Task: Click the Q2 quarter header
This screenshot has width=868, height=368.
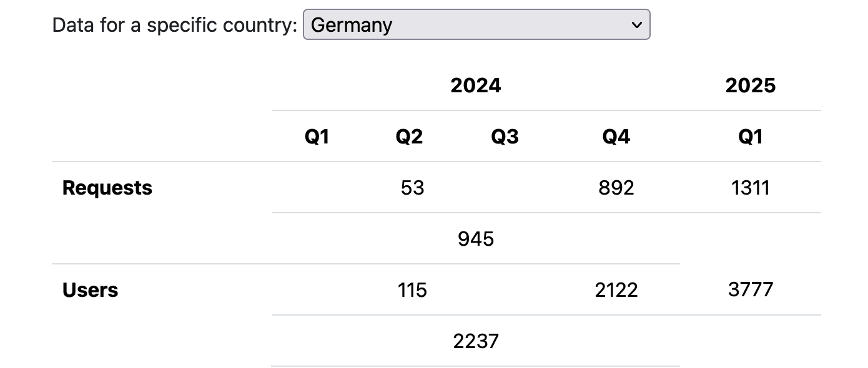Action: click(x=409, y=137)
